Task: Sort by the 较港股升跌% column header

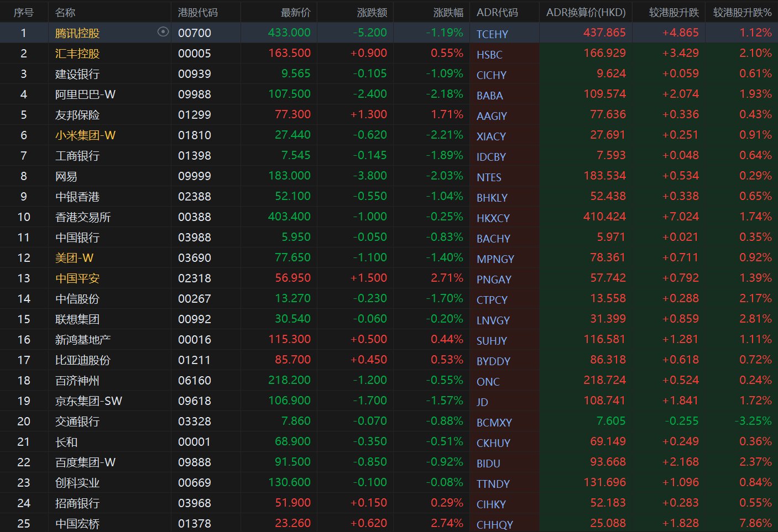Action: coord(742,12)
